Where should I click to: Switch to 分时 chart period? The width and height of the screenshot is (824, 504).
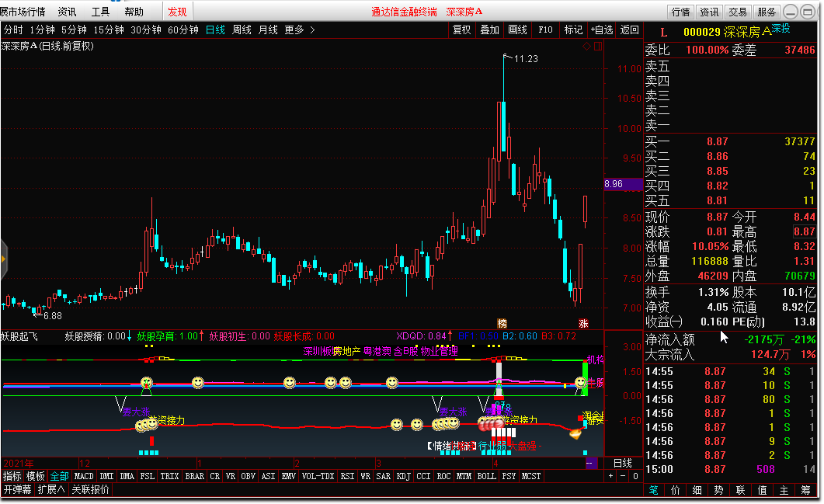click(x=13, y=30)
